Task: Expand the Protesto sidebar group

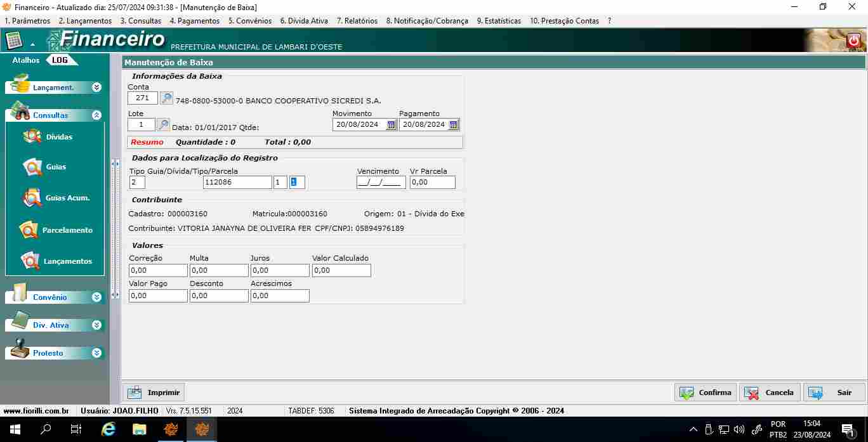Action: point(96,353)
